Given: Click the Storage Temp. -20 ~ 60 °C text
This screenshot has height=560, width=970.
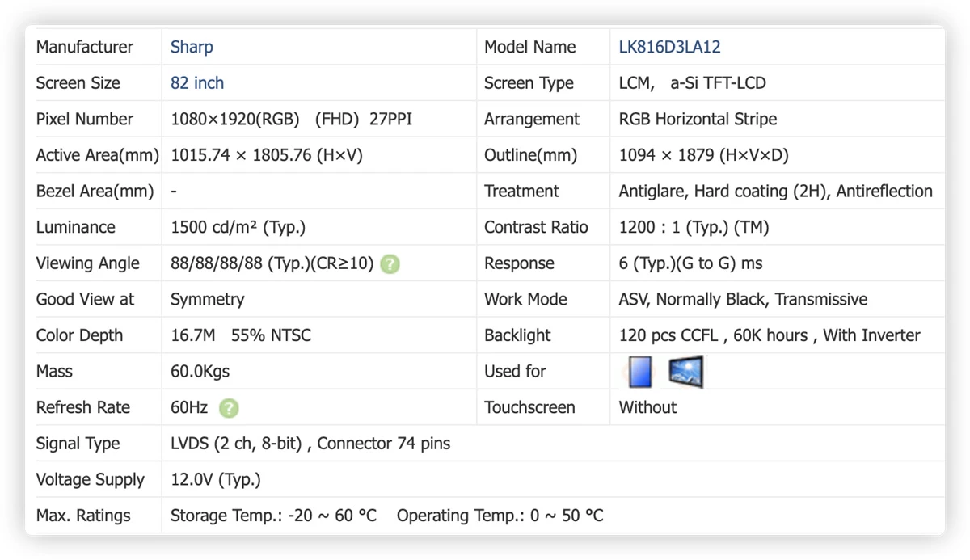Looking at the screenshot, I should [273, 516].
